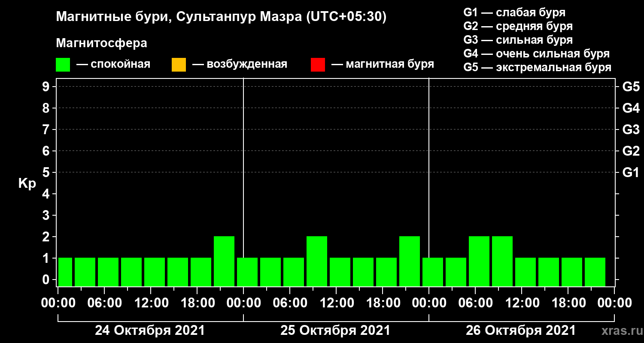Click the orange 'возбужденная' legend swatch
This screenshot has width=644, height=343.
tap(179, 65)
